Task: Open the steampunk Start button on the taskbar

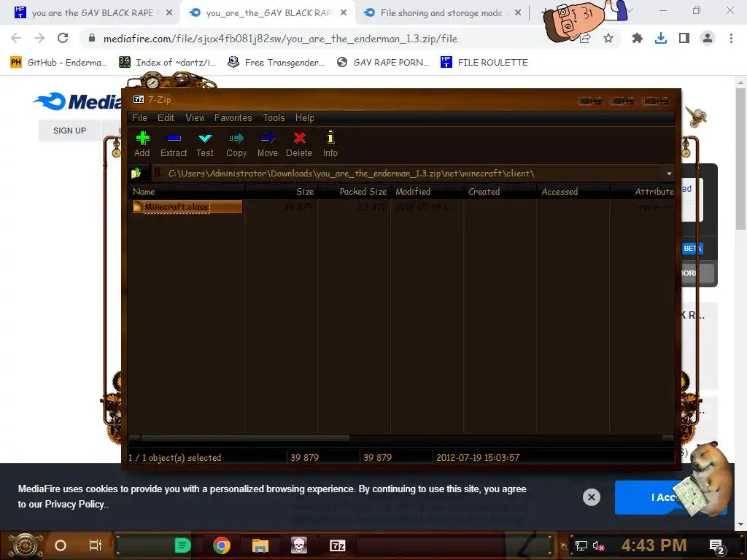Action: pos(26,545)
